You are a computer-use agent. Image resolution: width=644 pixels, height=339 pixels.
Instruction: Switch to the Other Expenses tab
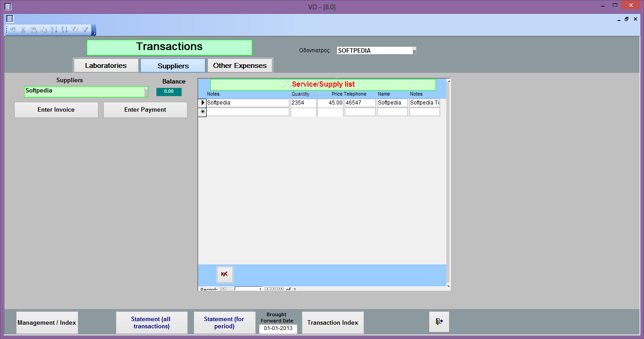click(240, 66)
